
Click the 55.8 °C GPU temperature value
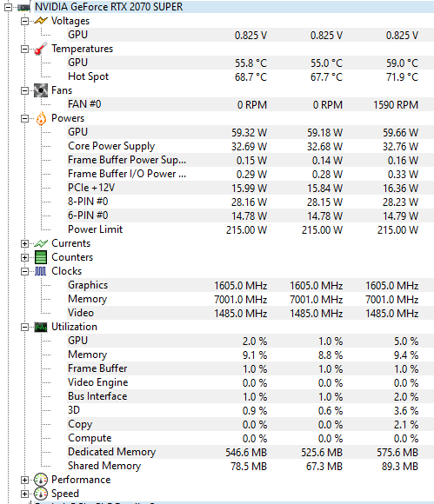[251, 63]
